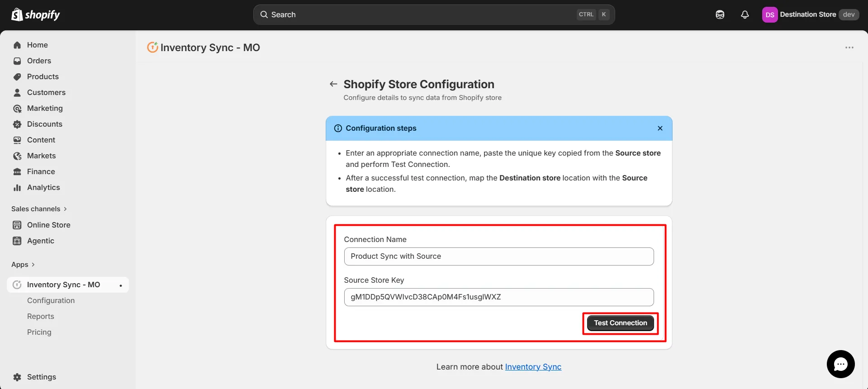Expand the Sales channels section
The height and width of the screenshot is (389, 868).
39,209
